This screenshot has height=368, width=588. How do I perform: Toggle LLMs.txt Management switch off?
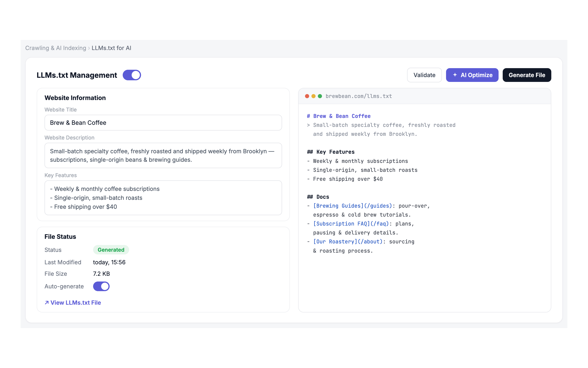coord(132,75)
